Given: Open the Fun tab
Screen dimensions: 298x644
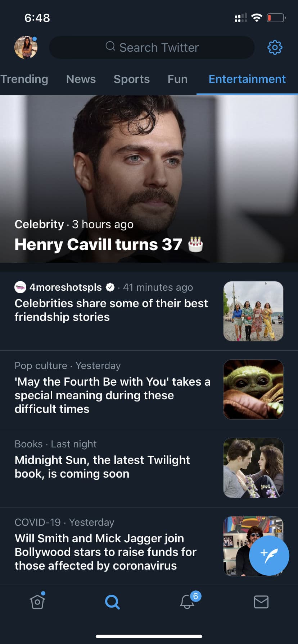Looking at the screenshot, I should [x=177, y=79].
